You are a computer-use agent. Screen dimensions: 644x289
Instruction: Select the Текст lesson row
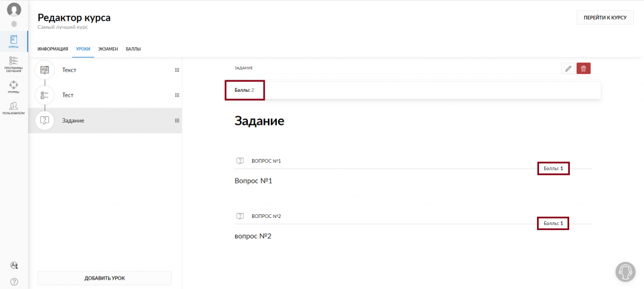click(105, 70)
